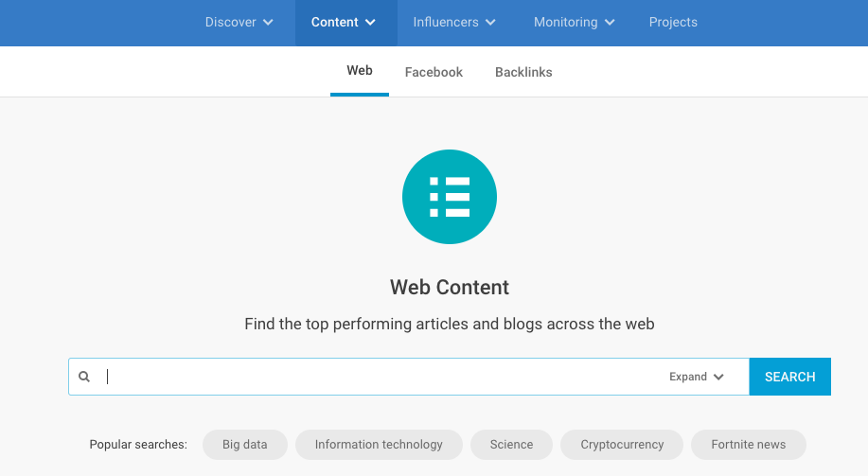Viewport: 868px width, 476px height.
Task: Click the arrow beside Discover
Action: [268, 23]
